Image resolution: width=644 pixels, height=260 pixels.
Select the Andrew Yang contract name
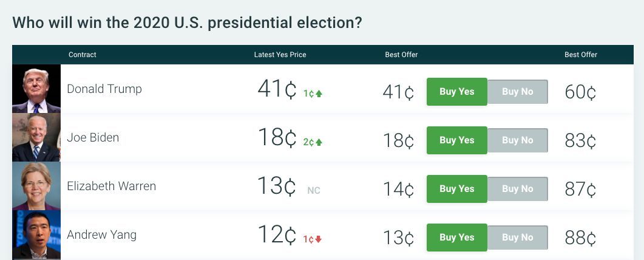point(101,234)
